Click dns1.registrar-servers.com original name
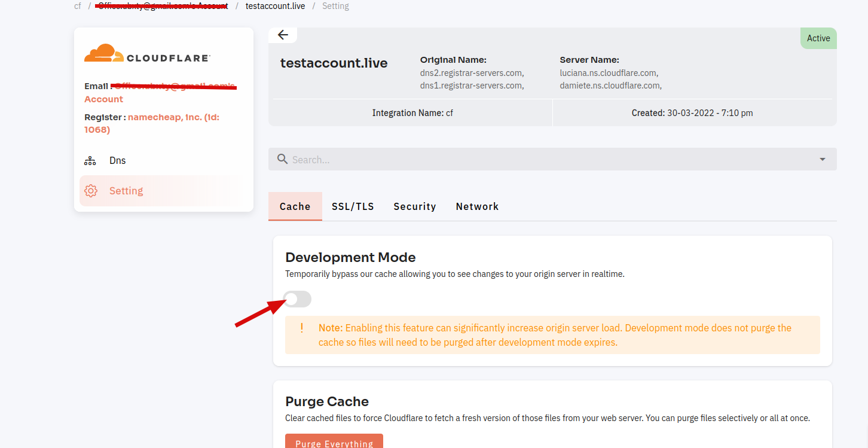This screenshot has width=868, height=448. click(472, 86)
